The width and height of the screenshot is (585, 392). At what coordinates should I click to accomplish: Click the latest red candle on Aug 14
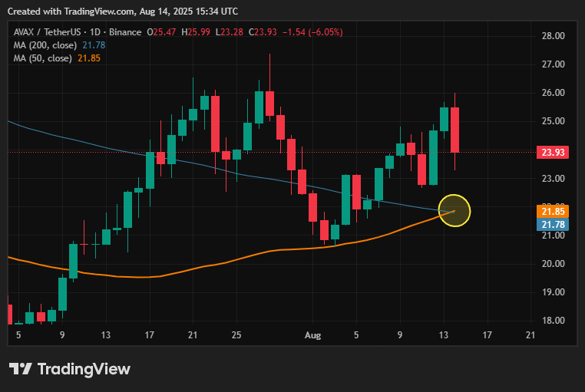pyautogui.click(x=454, y=130)
